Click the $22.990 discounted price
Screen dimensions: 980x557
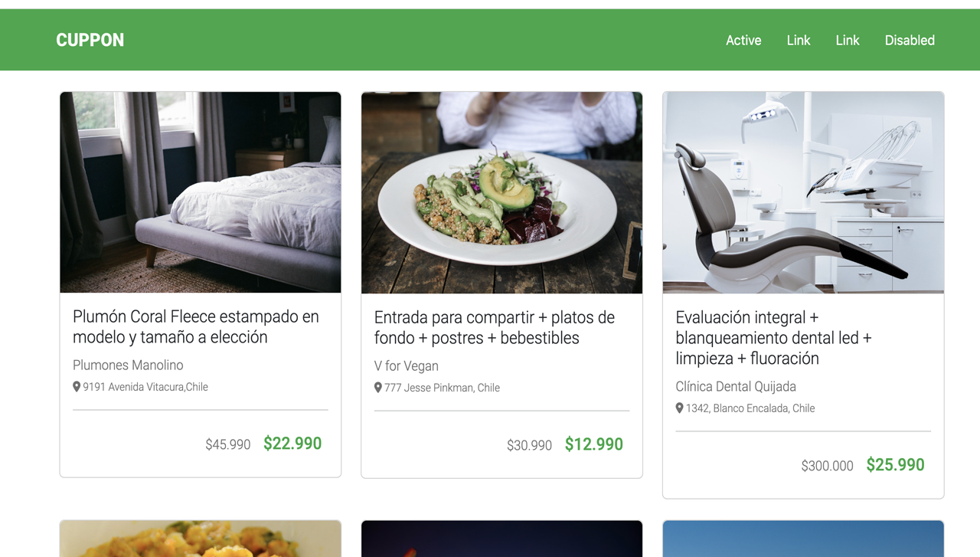292,444
